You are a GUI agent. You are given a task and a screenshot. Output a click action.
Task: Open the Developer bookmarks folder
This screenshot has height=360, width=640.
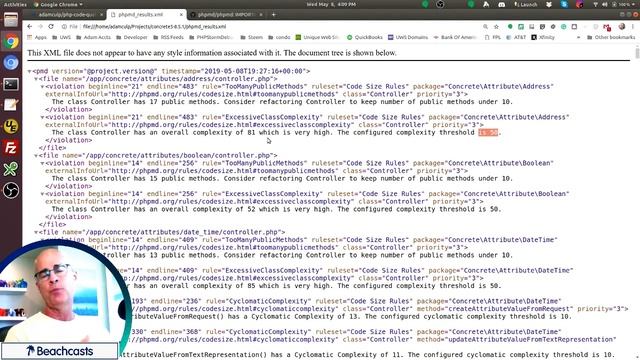coord(131,37)
